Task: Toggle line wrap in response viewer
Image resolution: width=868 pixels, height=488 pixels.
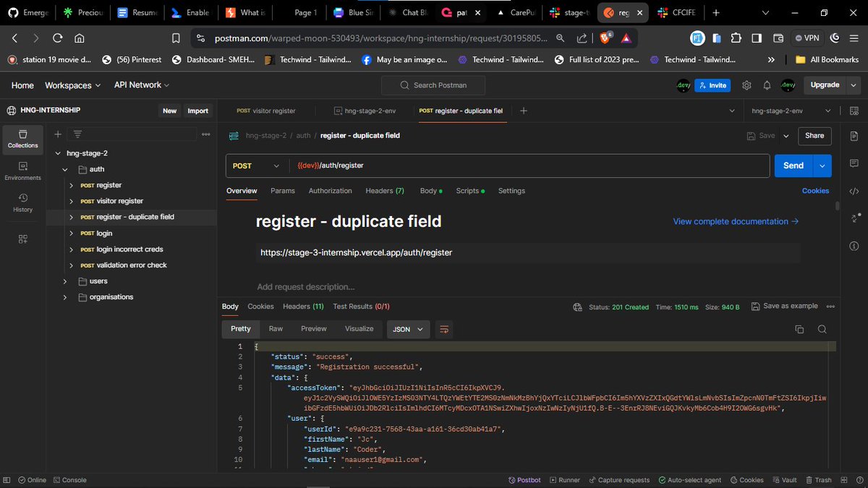Action: 444,329
